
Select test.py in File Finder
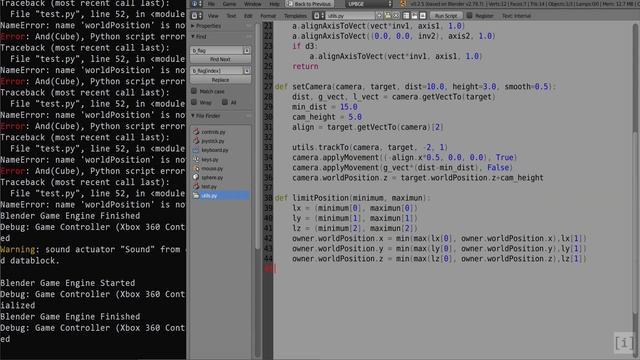(221, 186)
